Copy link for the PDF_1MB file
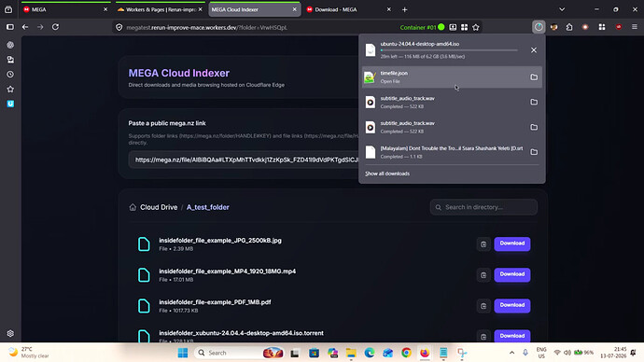Image resolution: width=644 pixels, height=362 pixels. [x=483, y=306]
